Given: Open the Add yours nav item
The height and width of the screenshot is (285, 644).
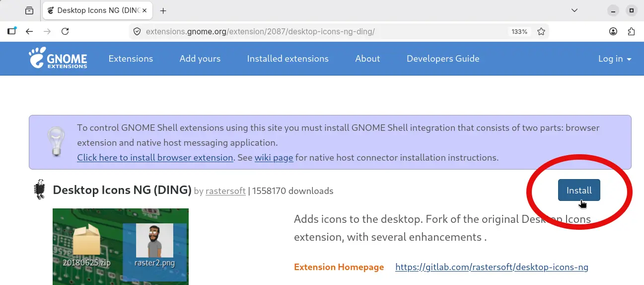Looking at the screenshot, I should tap(200, 59).
